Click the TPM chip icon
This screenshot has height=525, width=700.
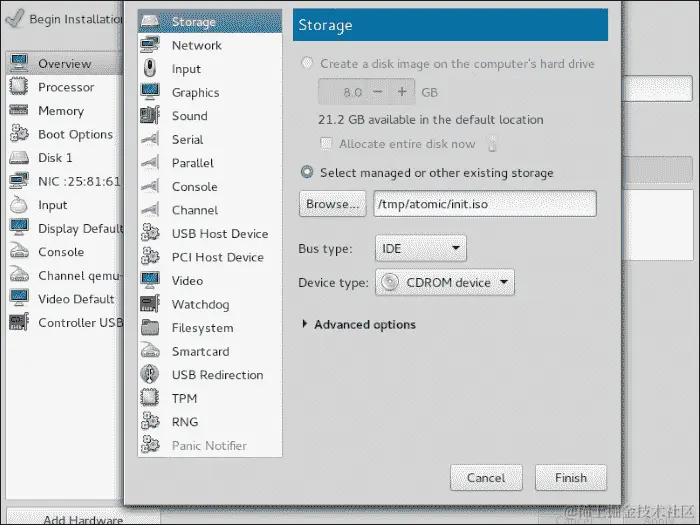tap(150, 398)
